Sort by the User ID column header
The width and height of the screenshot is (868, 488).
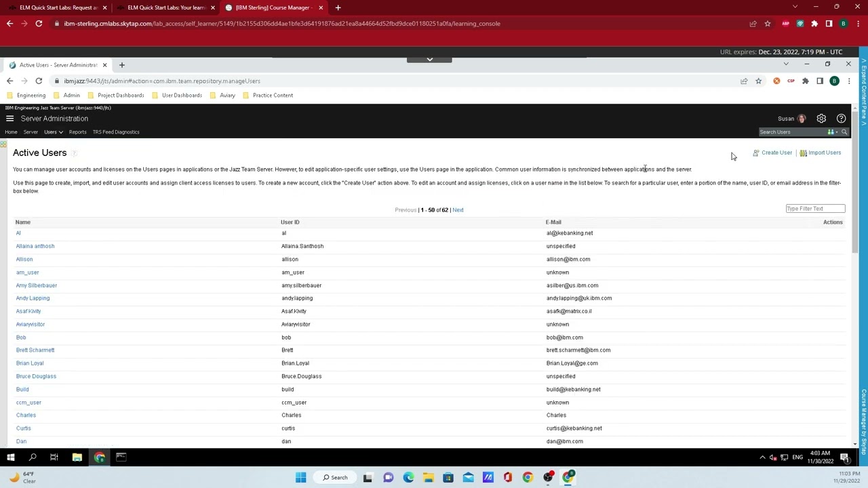290,222
